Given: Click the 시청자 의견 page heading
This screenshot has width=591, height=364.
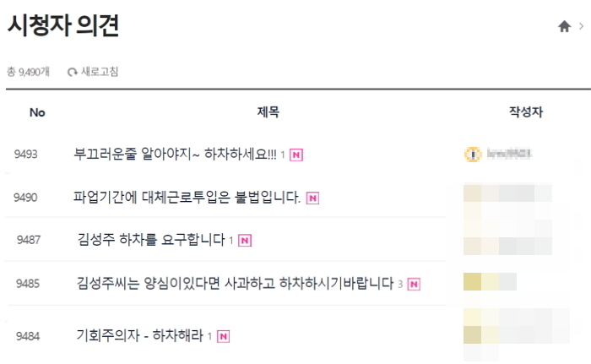Looking at the screenshot, I should 62,26.
